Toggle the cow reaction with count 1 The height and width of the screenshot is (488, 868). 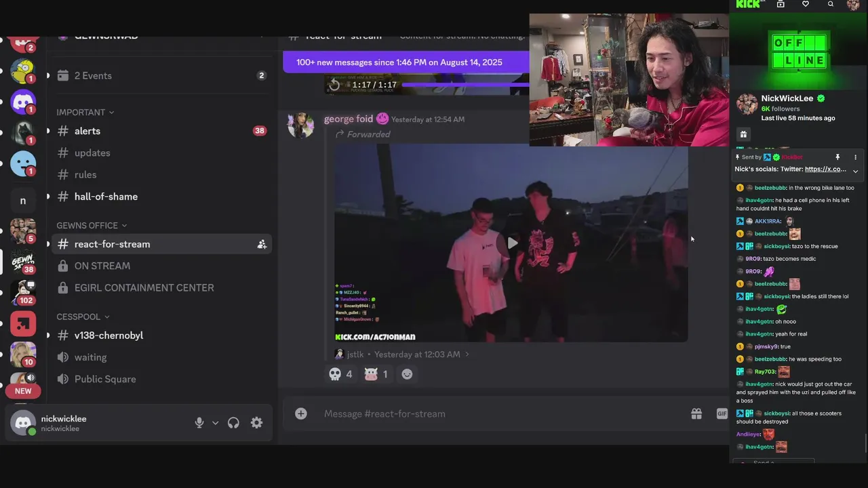pos(376,374)
